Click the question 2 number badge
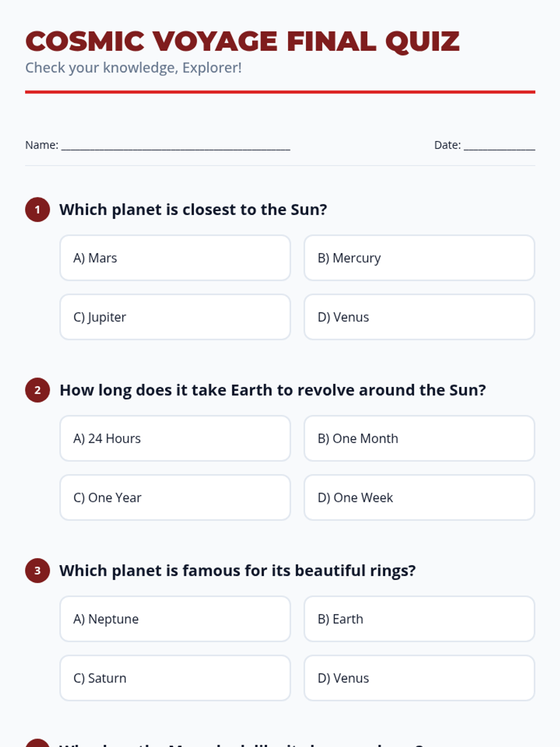Image resolution: width=560 pixels, height=747 pixels. click(37, 390)
